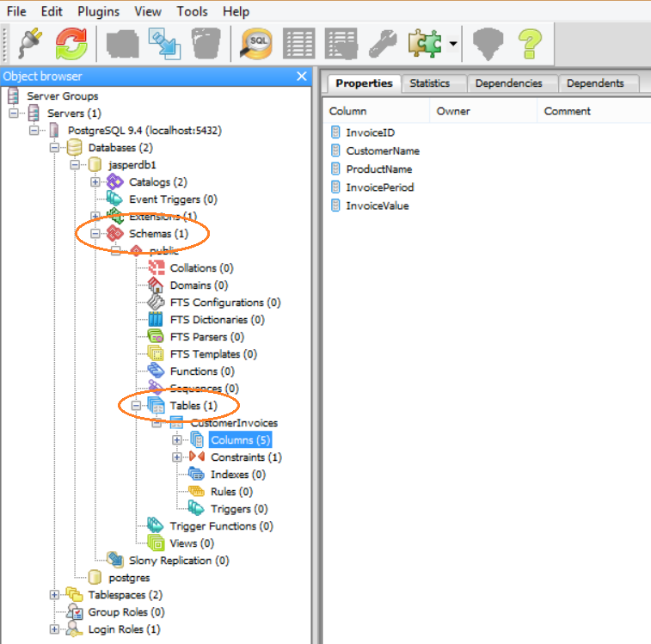The height and width of the screenshot is (644, 651).
Task: Select the Functions (0) node
Action: coord(202,371)
